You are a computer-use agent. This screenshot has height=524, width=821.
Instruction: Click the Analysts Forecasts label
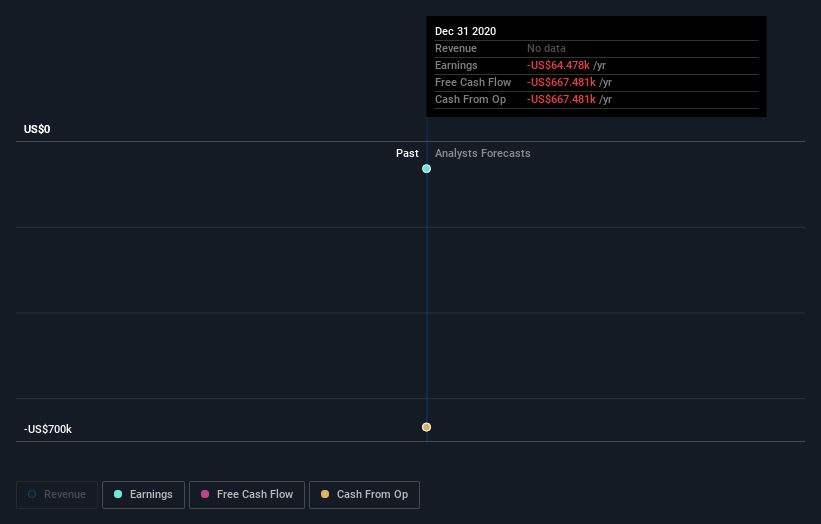click(x=482, y=153)
